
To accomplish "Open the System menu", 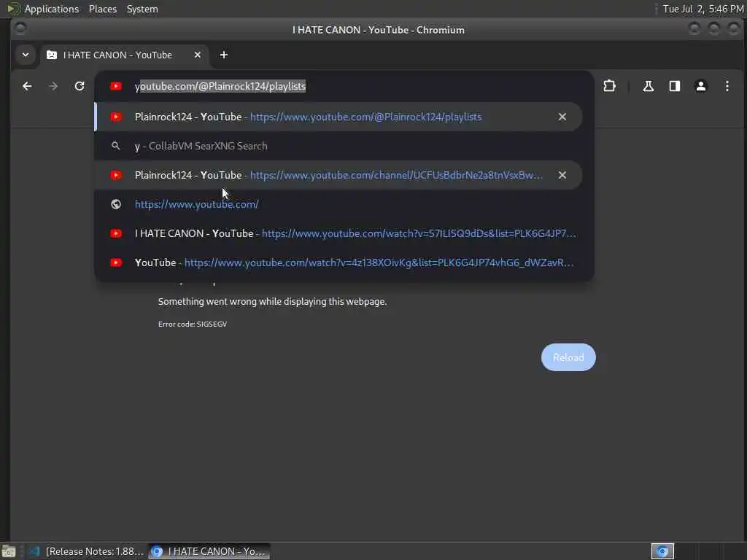I will 142,9.
